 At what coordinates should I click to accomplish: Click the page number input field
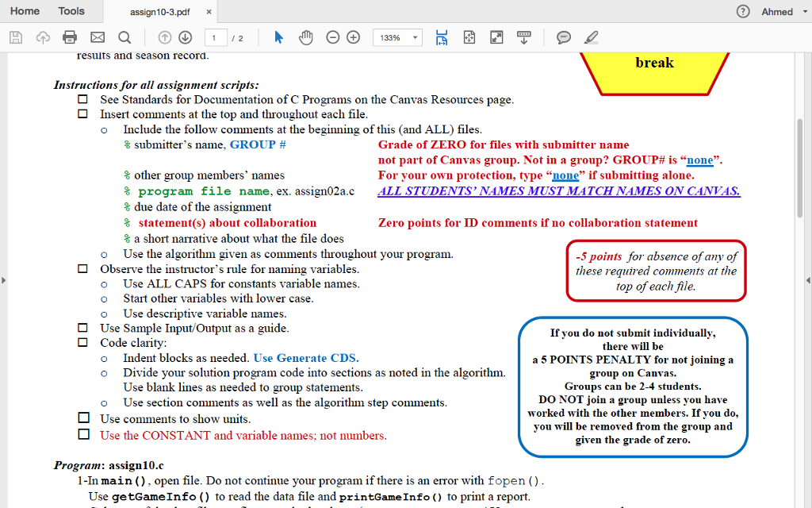(x=216, y=37)
